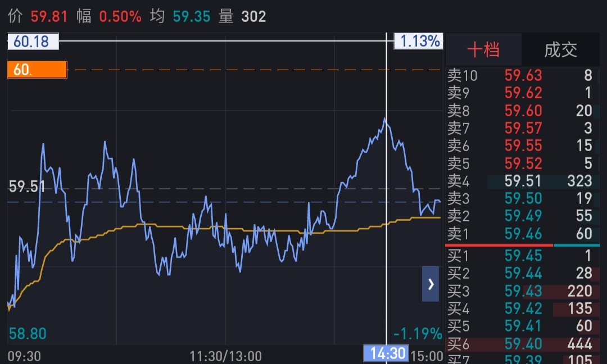Select the orange 60. price alert label
Viewport: 607px width, 364px height.
pyautogui.click(x=37, y=70)
